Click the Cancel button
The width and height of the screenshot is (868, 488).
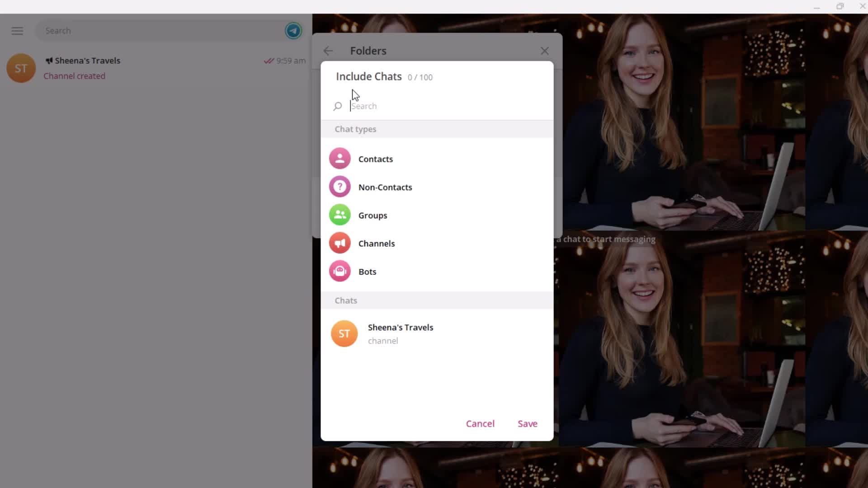click(x=480, y=423)
